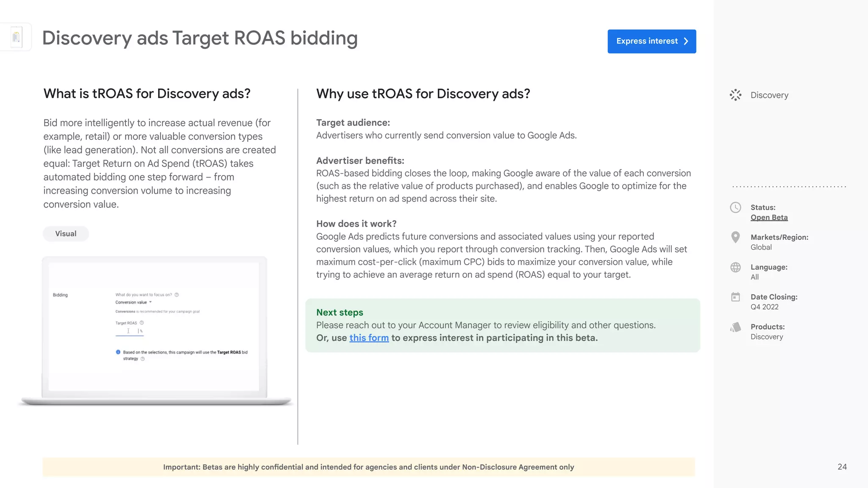This screenshot has height=488, width=868.
Task: Open the Conversion value dropdown in mockup
Action: (133, 302)
